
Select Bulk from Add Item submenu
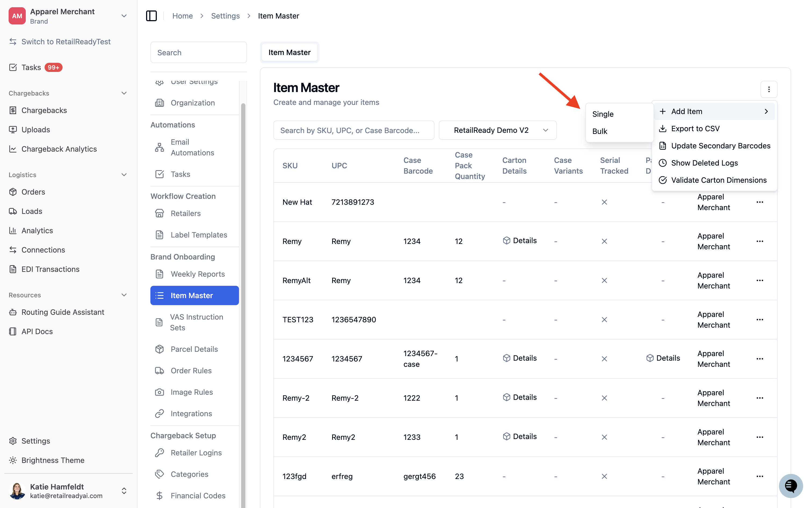coord(619,131)
